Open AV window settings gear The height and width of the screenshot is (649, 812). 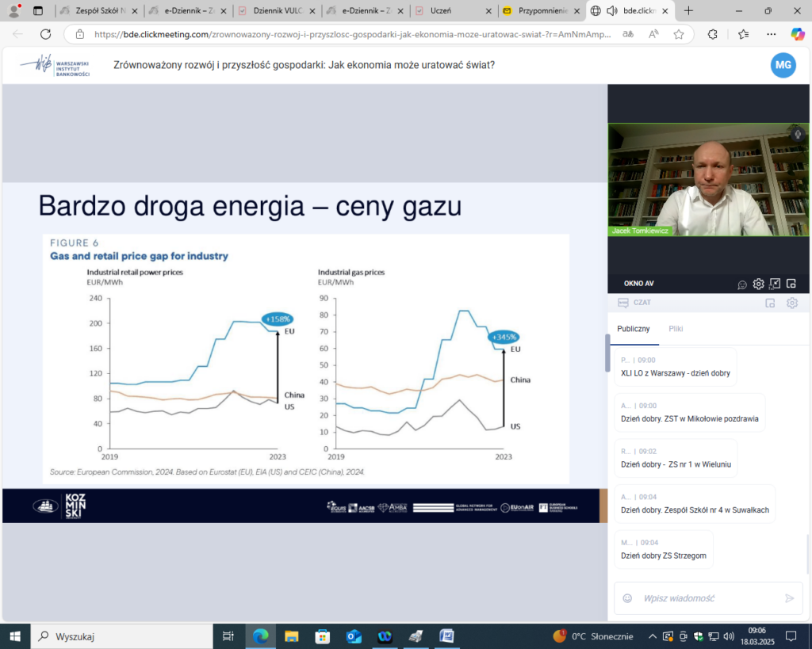point(759,284)
